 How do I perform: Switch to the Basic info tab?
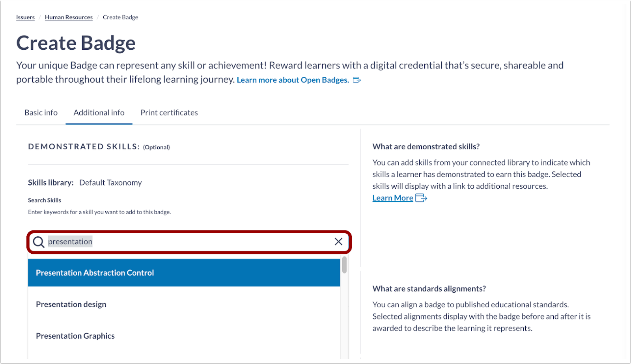pos(40,112)
